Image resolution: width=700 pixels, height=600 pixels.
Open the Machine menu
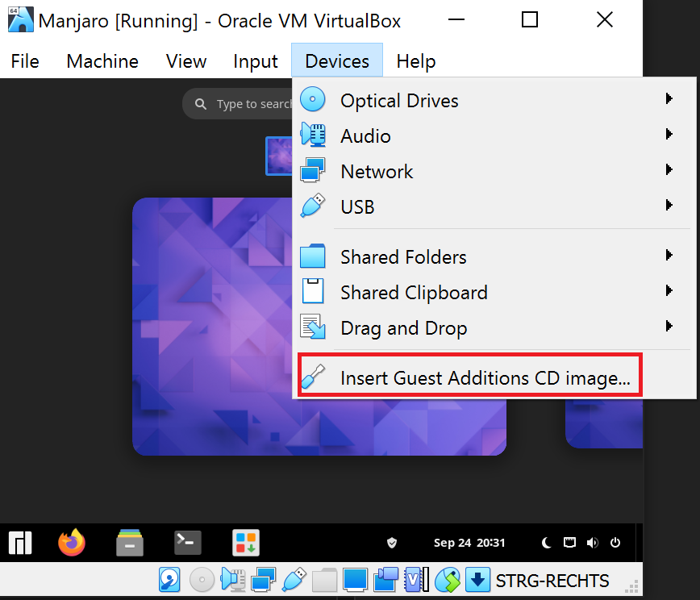click(102, 61)
